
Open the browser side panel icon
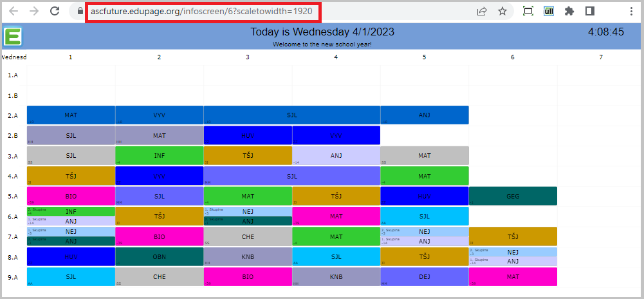point(589,11)
